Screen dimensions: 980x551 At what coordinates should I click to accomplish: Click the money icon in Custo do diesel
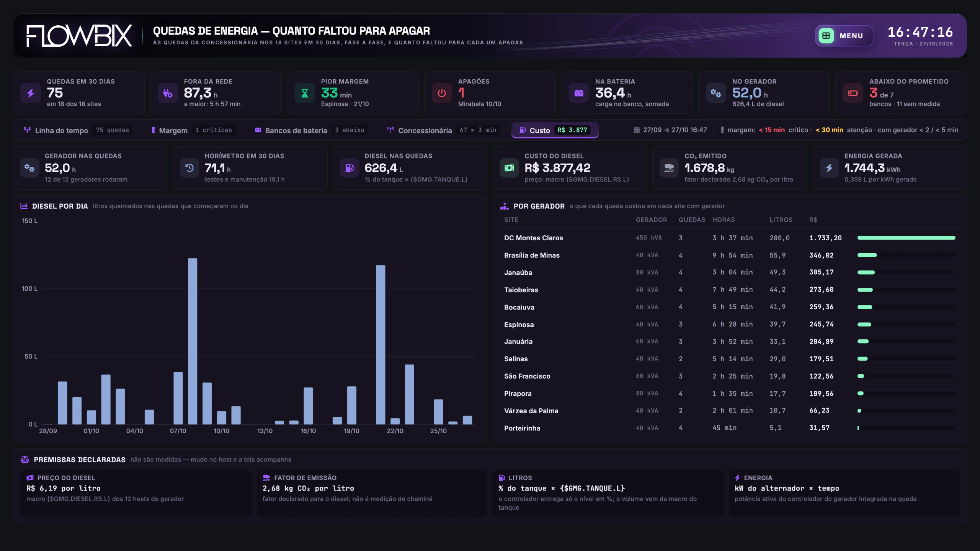510,168
